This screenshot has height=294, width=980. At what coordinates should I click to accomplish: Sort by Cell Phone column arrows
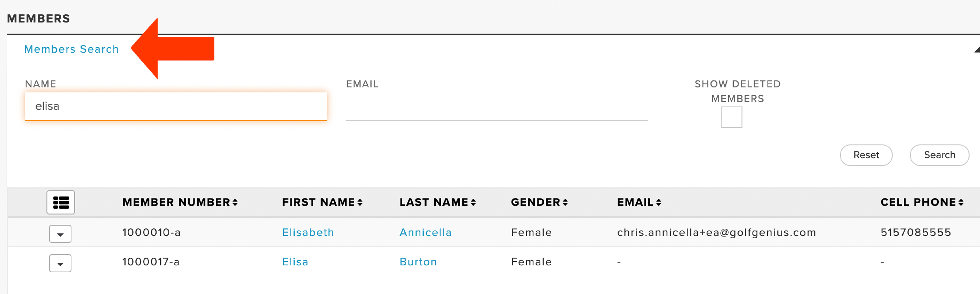[x=961, y=203]
